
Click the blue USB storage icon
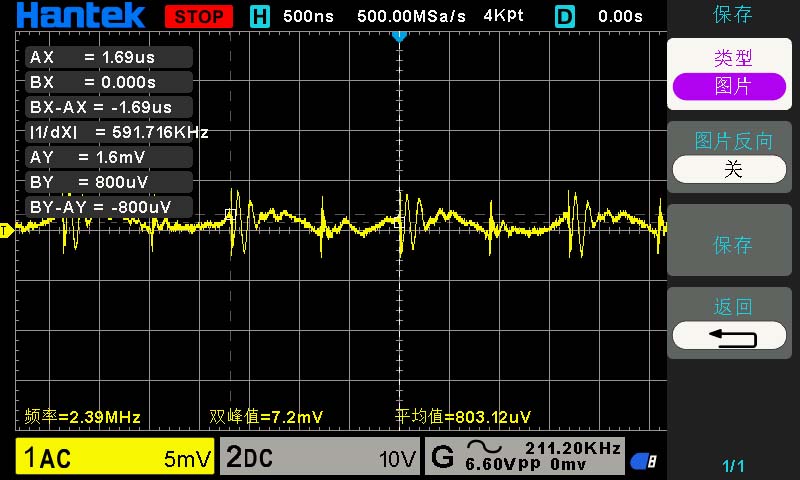(x=644, y=461)
